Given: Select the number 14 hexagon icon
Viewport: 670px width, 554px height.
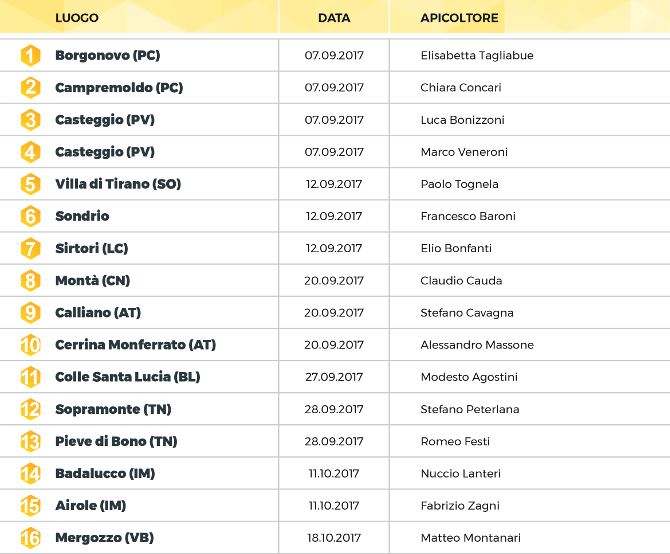Looking at the screenshot, I should pos(31,473).
